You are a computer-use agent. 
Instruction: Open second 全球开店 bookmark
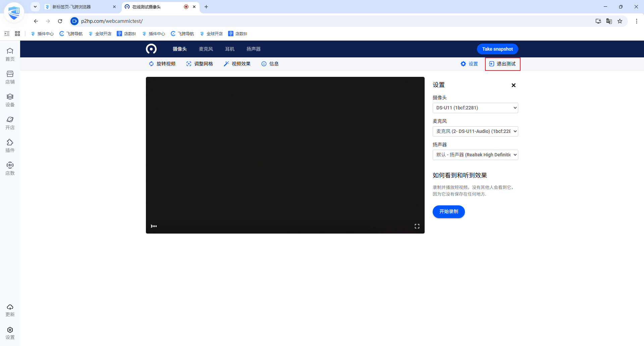click(211, 34)
